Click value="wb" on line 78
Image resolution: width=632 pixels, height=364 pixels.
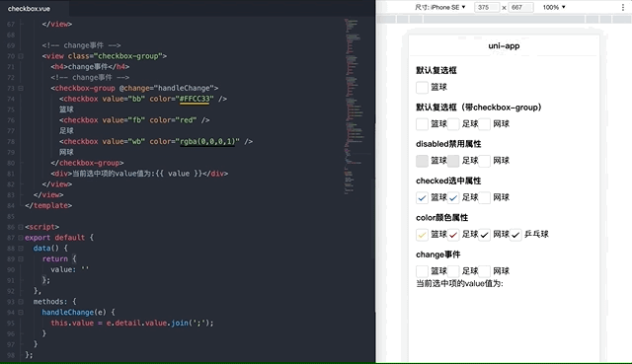(123, 141)
